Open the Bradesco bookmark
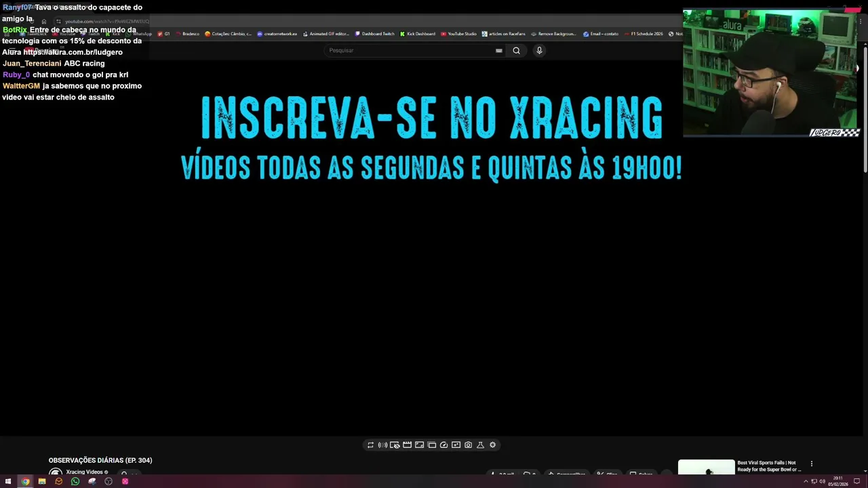 (x=188, y=34)
